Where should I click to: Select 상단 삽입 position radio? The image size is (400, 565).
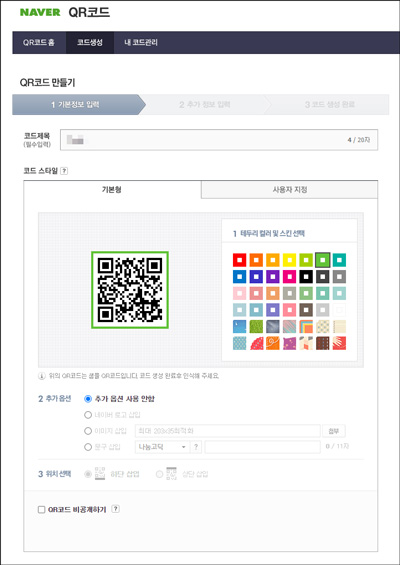coord(159,474)
